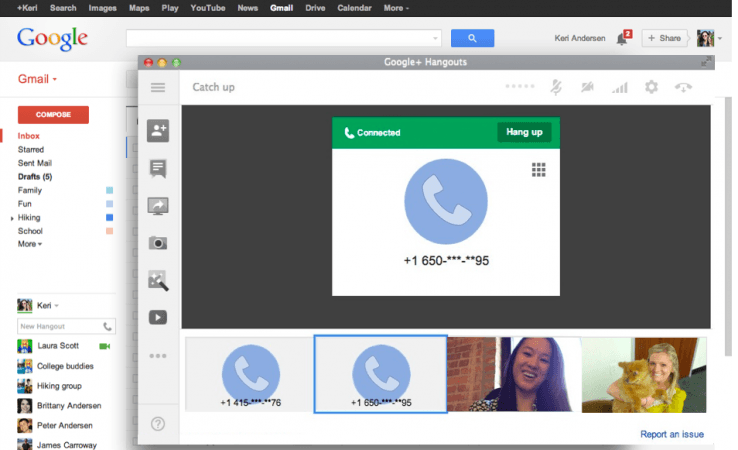
Task: Open search options dropdown arrow
Action: pyautogui.click(x=435, y=38)
